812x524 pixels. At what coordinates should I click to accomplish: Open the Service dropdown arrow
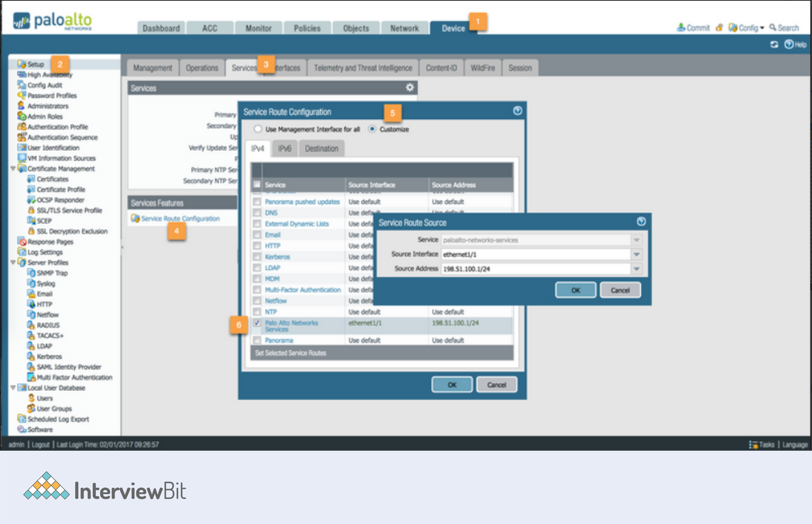[637, 240]
